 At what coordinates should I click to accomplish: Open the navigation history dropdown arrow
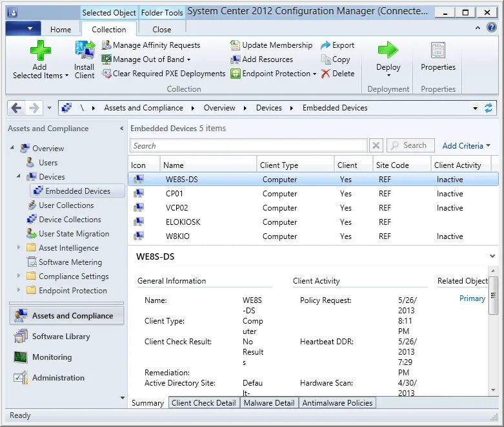[49, 108]
